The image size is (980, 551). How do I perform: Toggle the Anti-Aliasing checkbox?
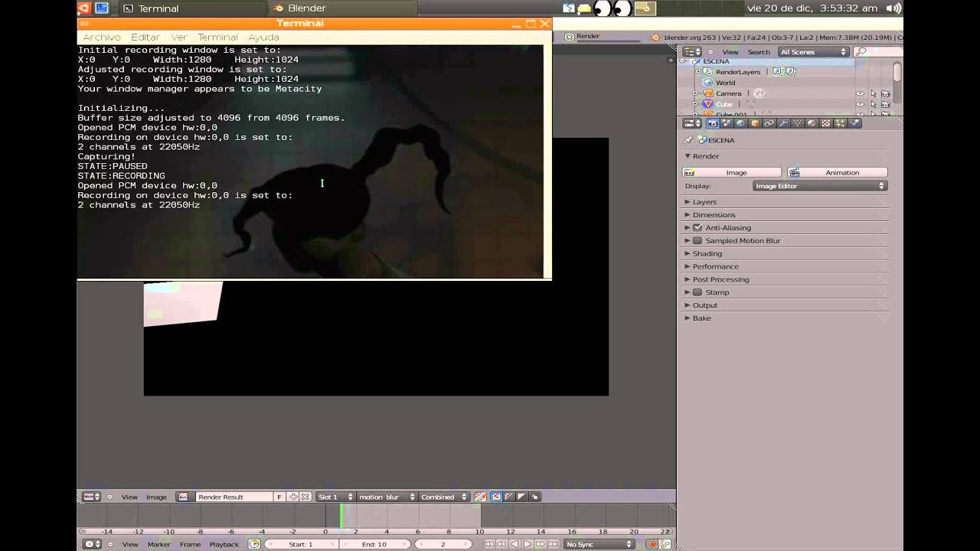click(697, 228)
